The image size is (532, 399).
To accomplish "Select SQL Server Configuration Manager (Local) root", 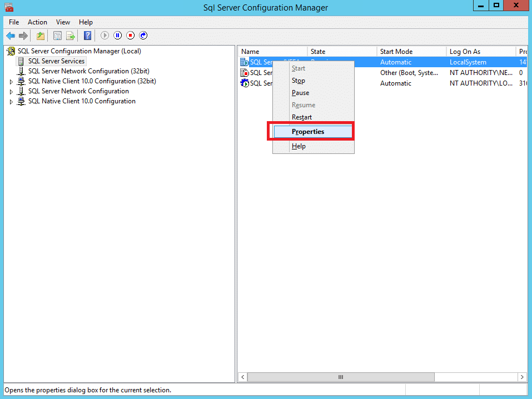I will tap(79, 51).
